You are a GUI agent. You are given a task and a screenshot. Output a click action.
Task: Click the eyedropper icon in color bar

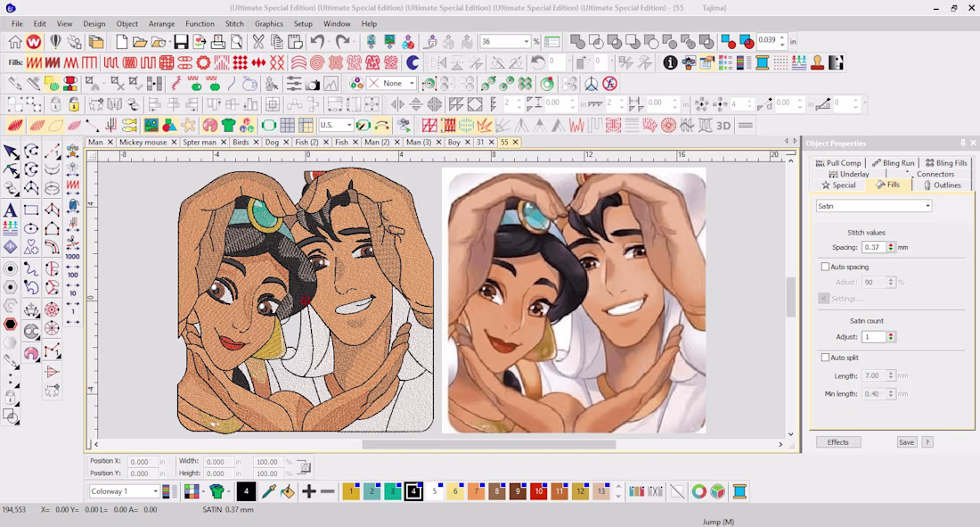(x=269, y=491)
